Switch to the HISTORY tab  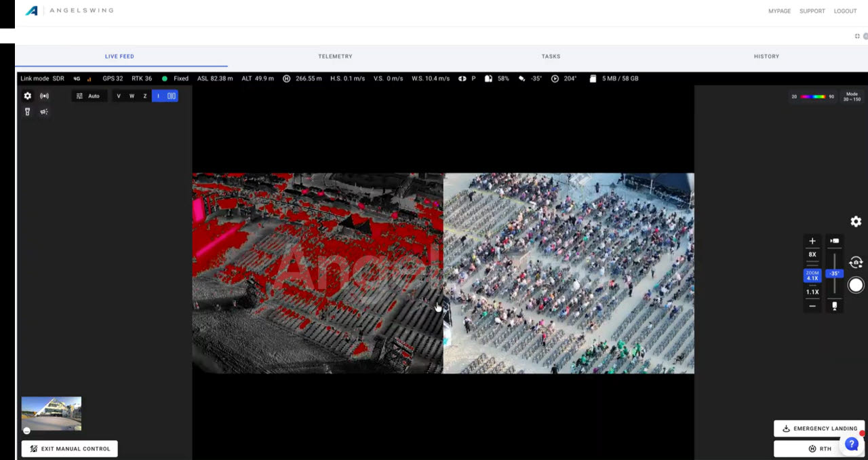click(x=766, y=56)
